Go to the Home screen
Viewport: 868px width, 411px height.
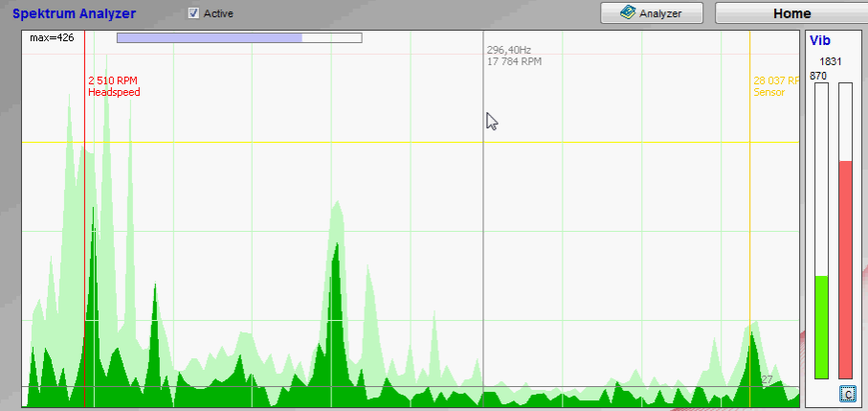[791, 13]
